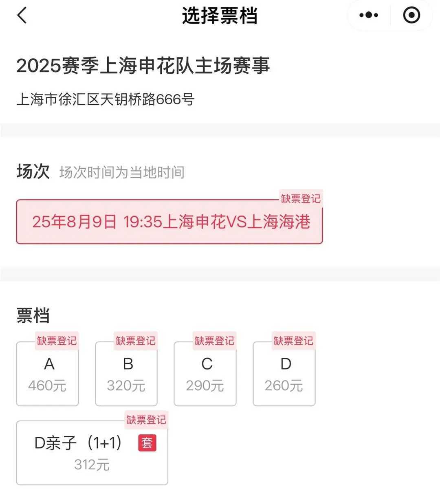
Task: Open the 缺票登记 tag above D亲子 package
Action: tap(146, 420)
